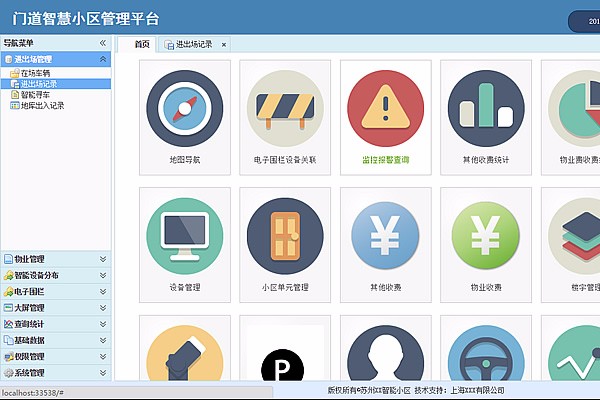Click the 在场车辆 folder icon
600x400 pixels.
(x=15, y=73)
